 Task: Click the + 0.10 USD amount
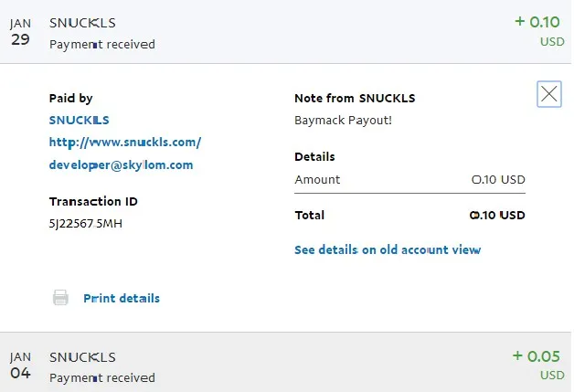(x=539, y=31)
